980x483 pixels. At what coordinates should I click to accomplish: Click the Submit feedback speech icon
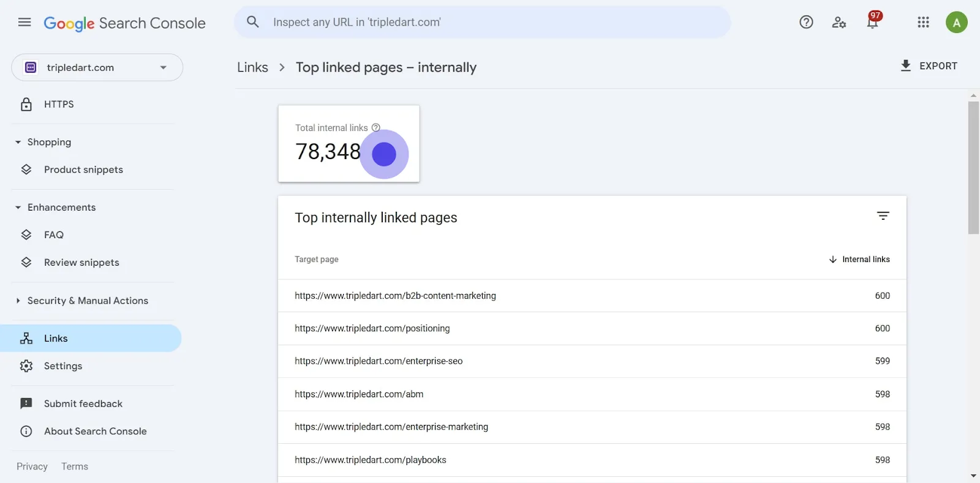tap(26, 404)
